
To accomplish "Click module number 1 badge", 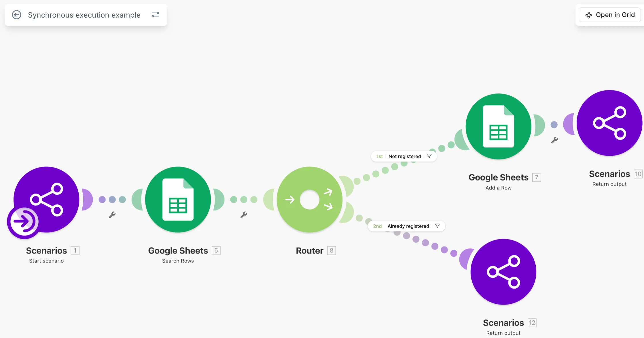I will (x=75, y=250).
